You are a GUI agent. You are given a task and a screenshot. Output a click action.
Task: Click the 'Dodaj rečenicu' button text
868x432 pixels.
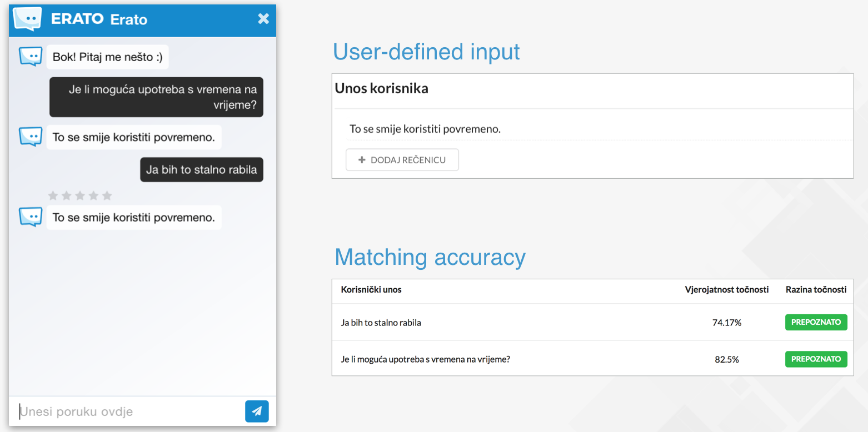pyautogui.click(x=407, y=160)
